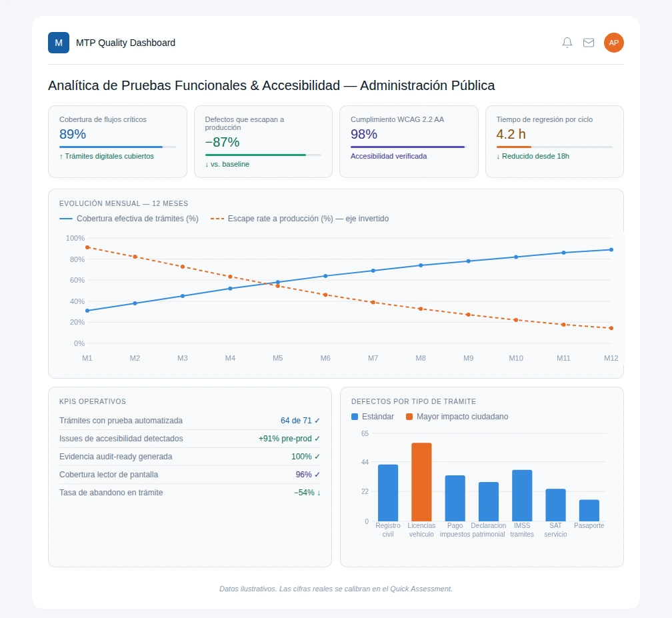The height and width of the screenshot is (618, 672).
Task: Click the orange Mayor impacto ciudadano legend square
Action: [409, 417]
